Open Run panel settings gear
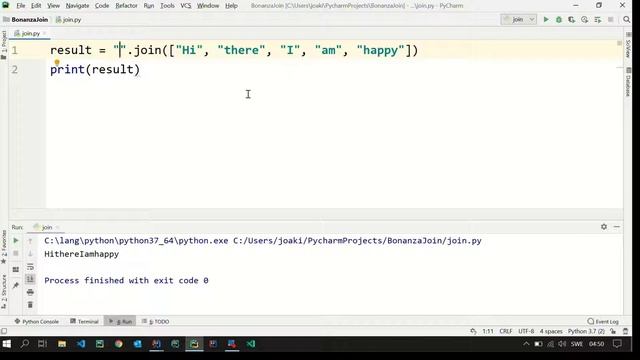 [x=604, y=227]
